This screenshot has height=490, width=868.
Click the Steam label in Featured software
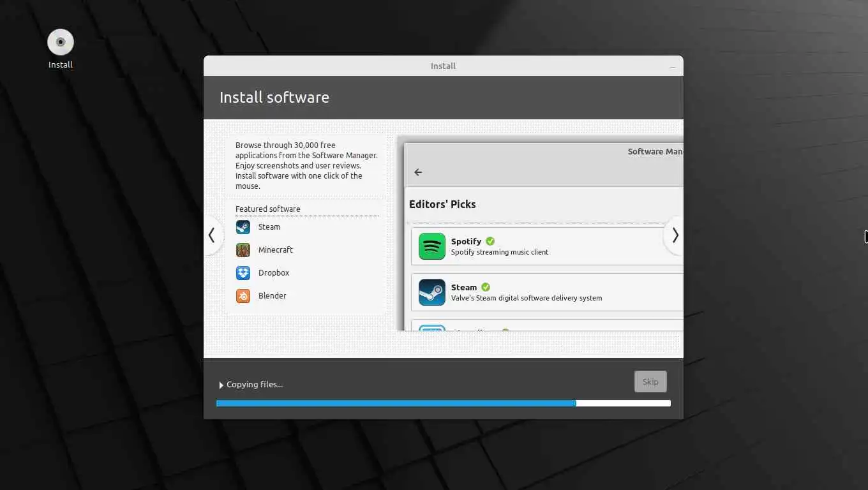coord(269,227)
